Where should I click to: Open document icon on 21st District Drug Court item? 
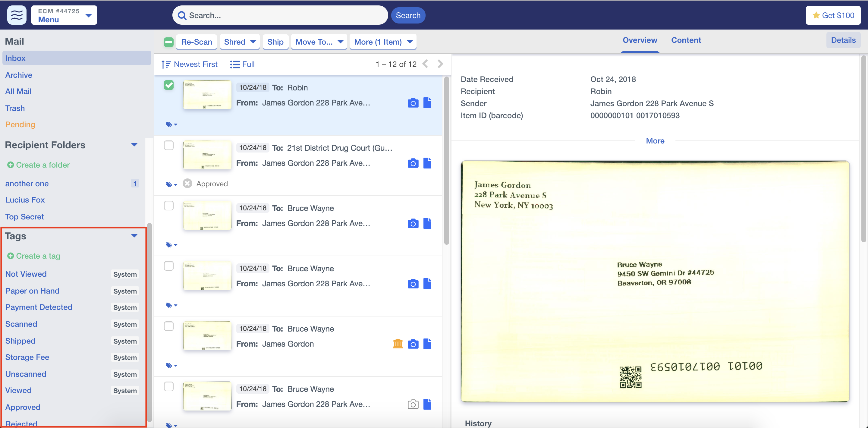pyautogui.click(x=427, y=163)
